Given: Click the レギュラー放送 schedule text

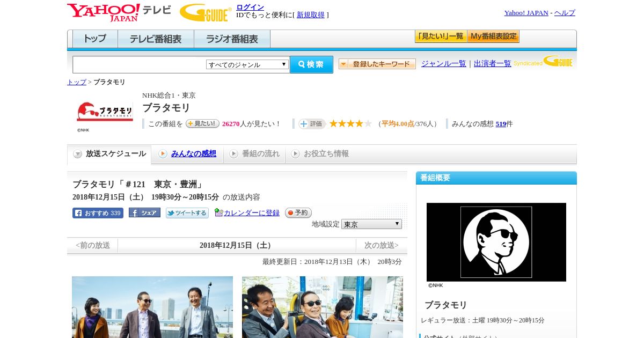Looking at the screenshot, I should 483,320.
